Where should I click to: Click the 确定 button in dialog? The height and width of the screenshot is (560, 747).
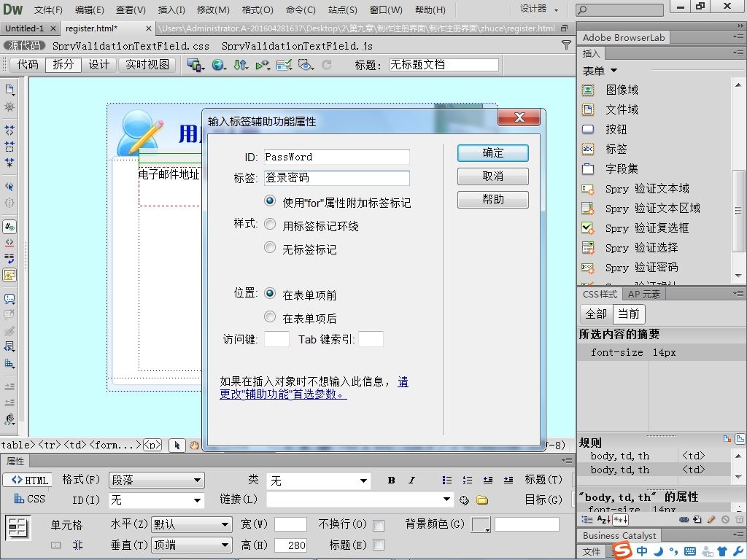(x=492, y=153)
